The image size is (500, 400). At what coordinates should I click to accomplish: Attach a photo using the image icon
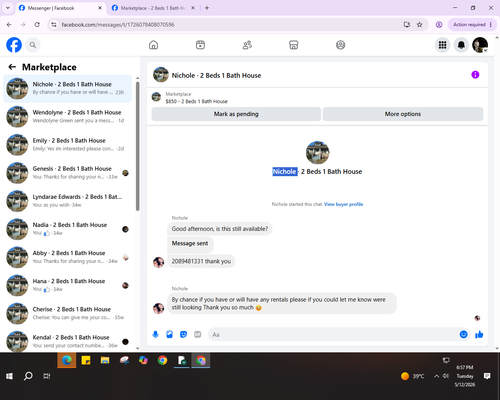click(x=169, y=334)
